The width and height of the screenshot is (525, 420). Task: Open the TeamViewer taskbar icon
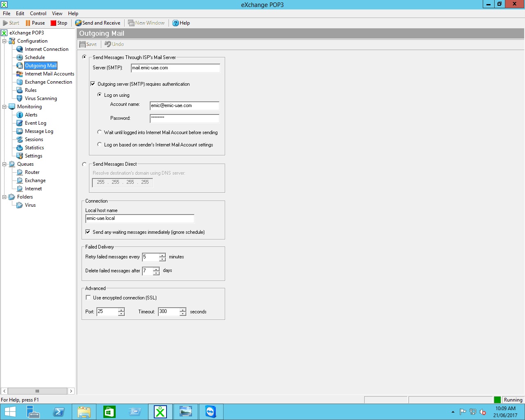211,412
